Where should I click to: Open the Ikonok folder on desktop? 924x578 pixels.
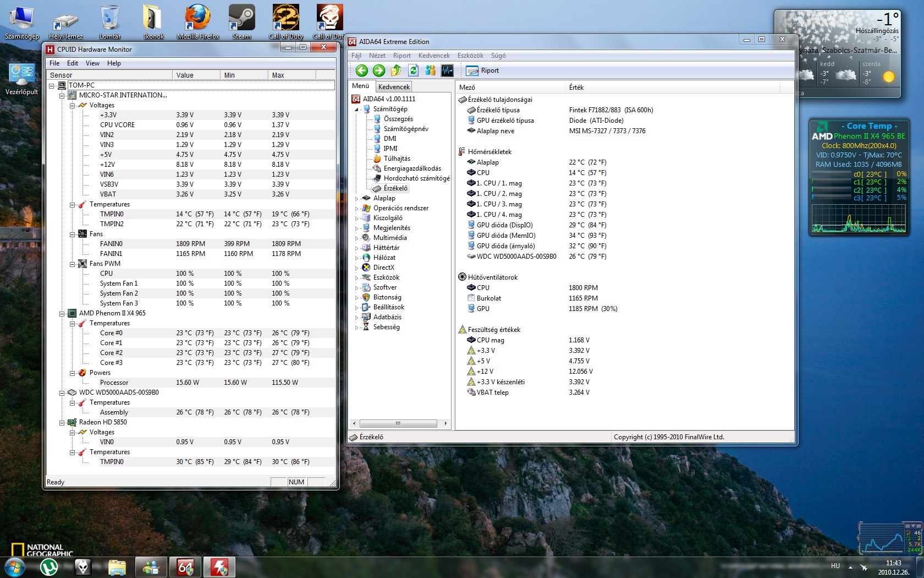[153, 22]
